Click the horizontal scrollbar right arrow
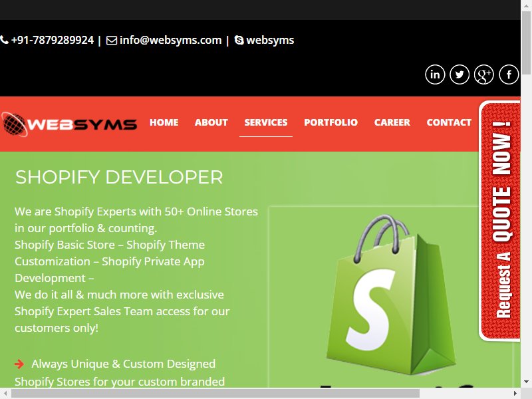The image size is (532, 399). [515, 393]
